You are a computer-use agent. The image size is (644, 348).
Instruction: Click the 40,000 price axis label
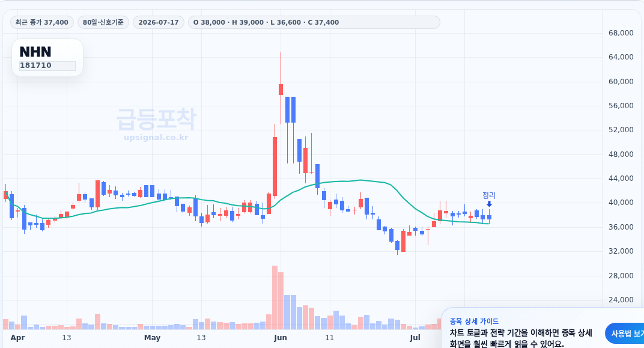pyautogui.click(x=621, y=203)
